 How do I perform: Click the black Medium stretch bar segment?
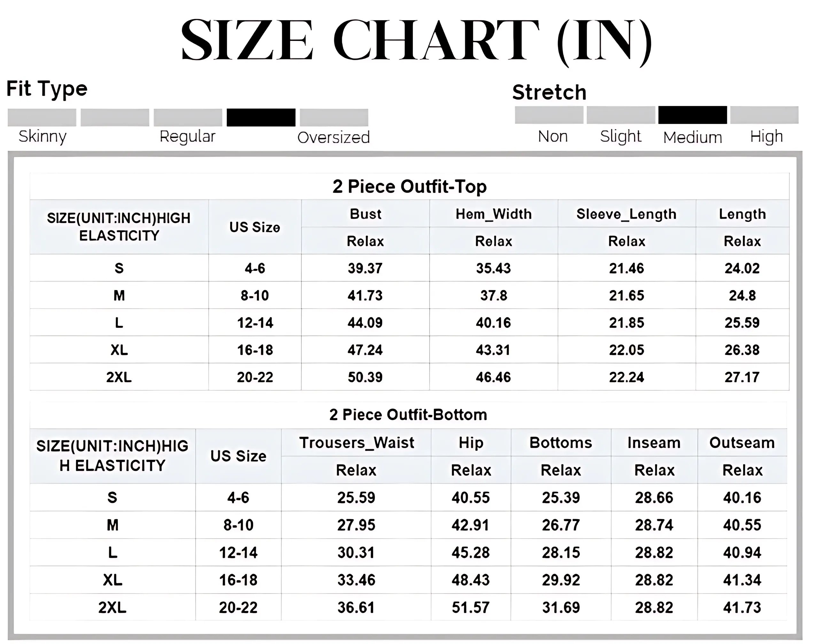(692, 115)
